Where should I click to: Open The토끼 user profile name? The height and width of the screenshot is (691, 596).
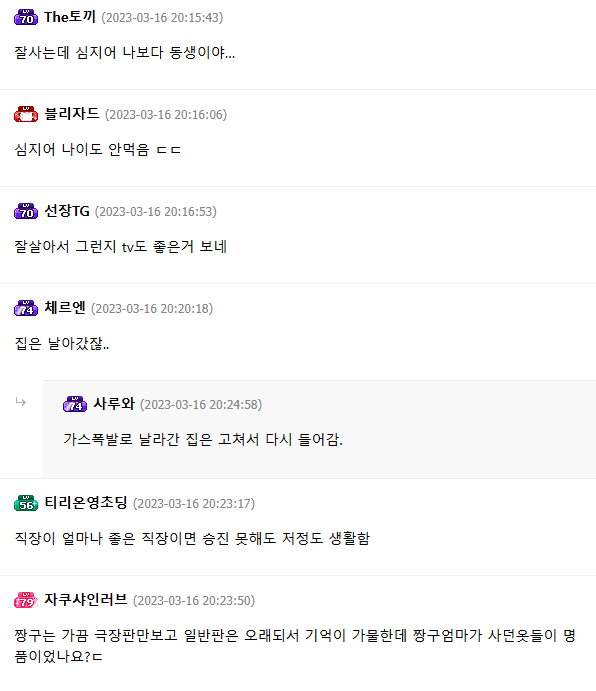pos(70,17)
